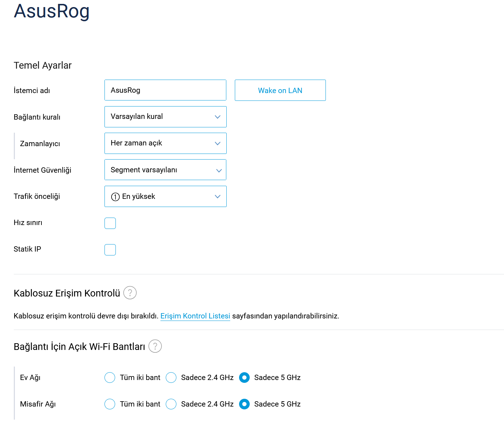The height and width of the screenshot is (426, 504).
Task: Open the Erişim Kontrol Listesi link
Action: click(x=195, y=316)
